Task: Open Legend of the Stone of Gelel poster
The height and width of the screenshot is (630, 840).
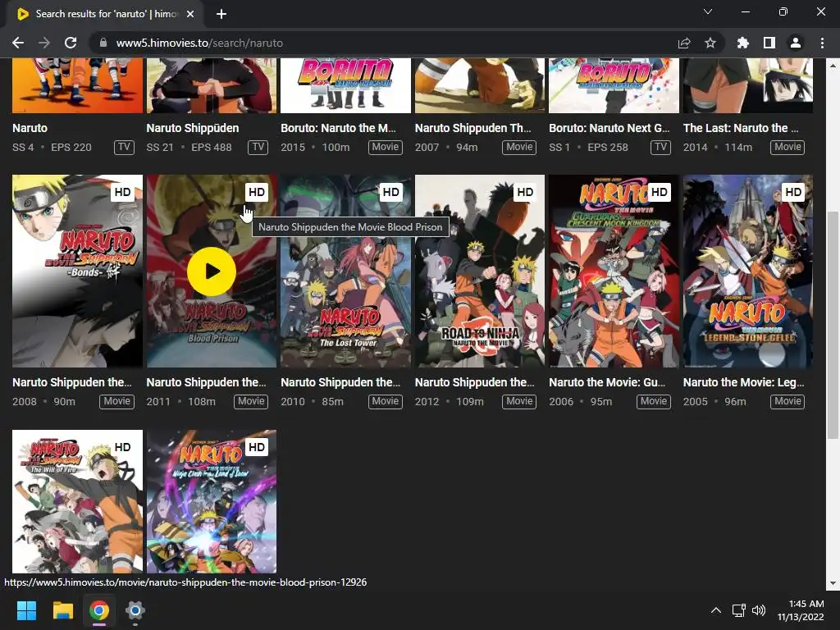Action: pyautogui.click(x=748, y=271)
